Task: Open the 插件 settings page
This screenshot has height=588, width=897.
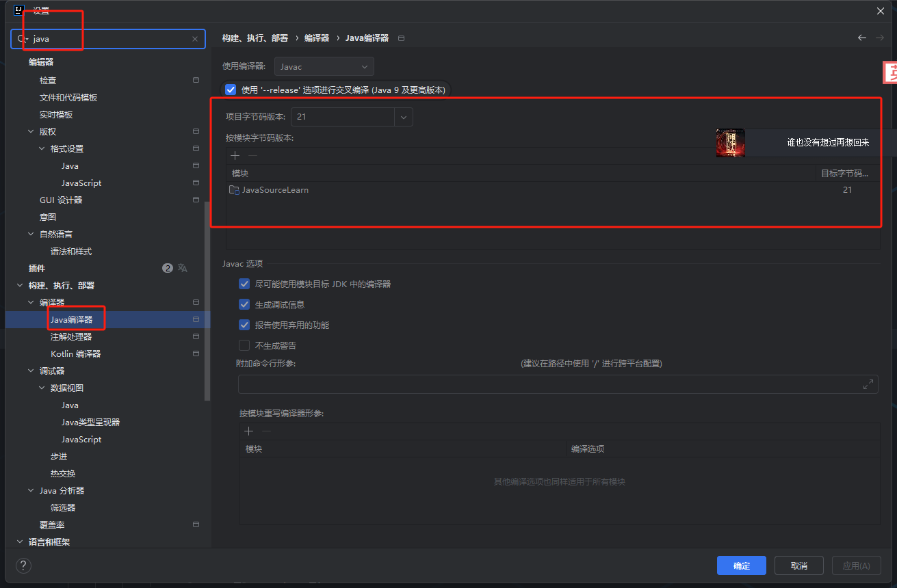Action: click(x=37, y=268)
